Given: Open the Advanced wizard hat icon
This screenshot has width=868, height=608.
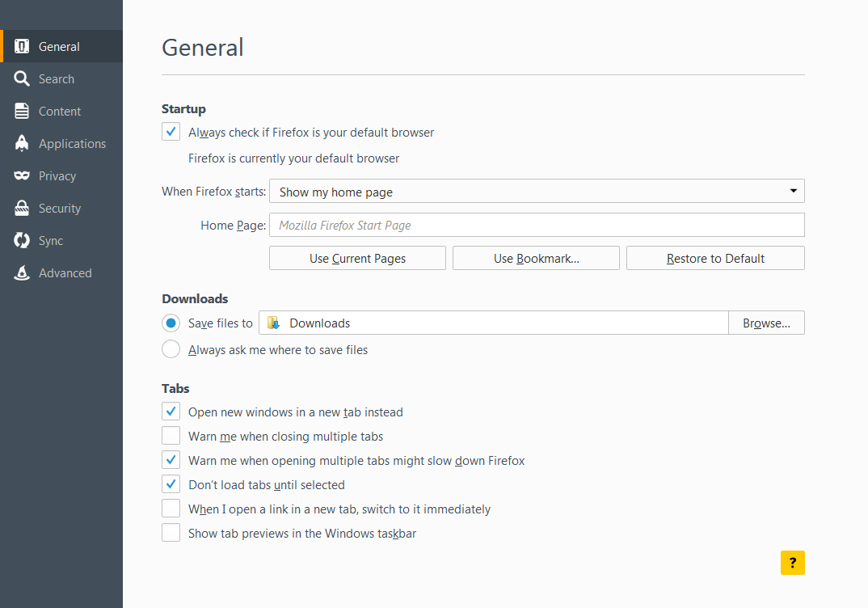Looking at the screenshot, I should click(x=23, y=272).
